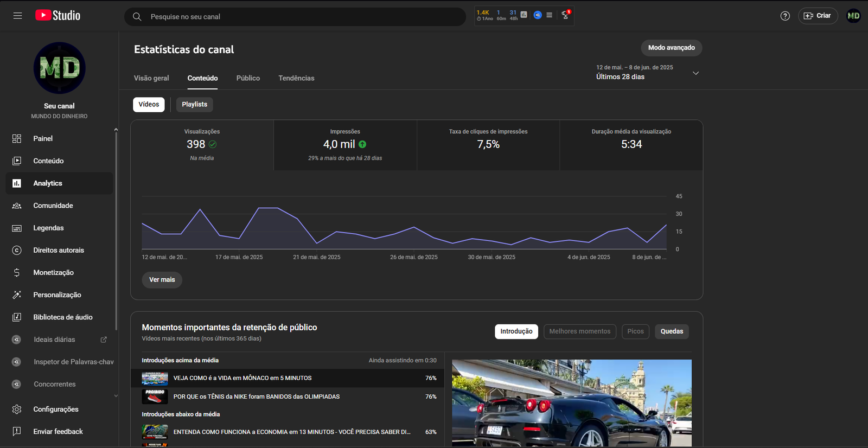Switch to the Tendências tab
868x448 pixels.
296,78
